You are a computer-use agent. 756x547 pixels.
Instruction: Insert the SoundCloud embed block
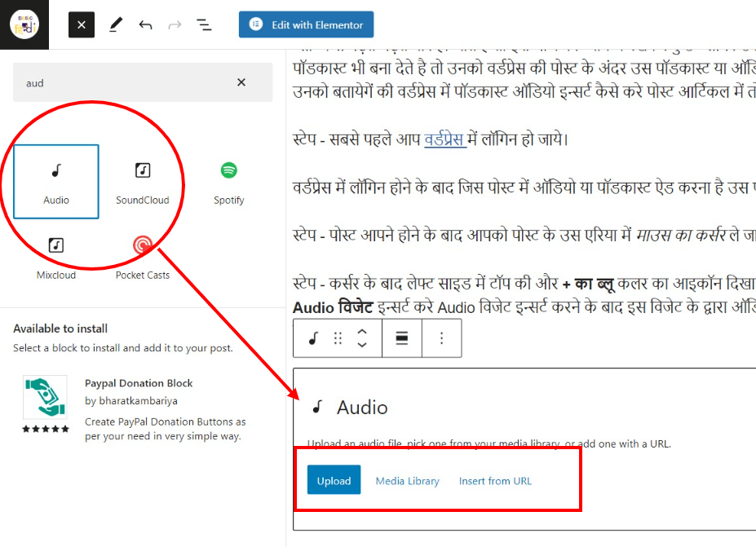pyautogui.click(x=142, y=182)
